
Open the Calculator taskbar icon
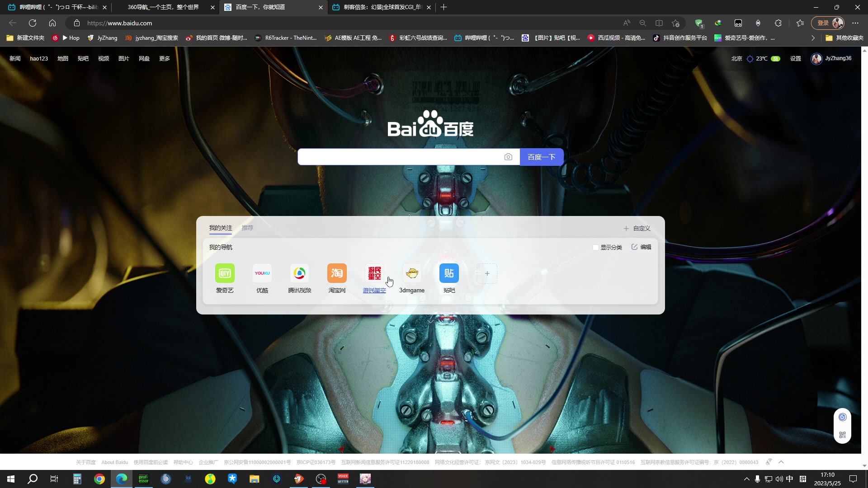[x=77, y=479]
